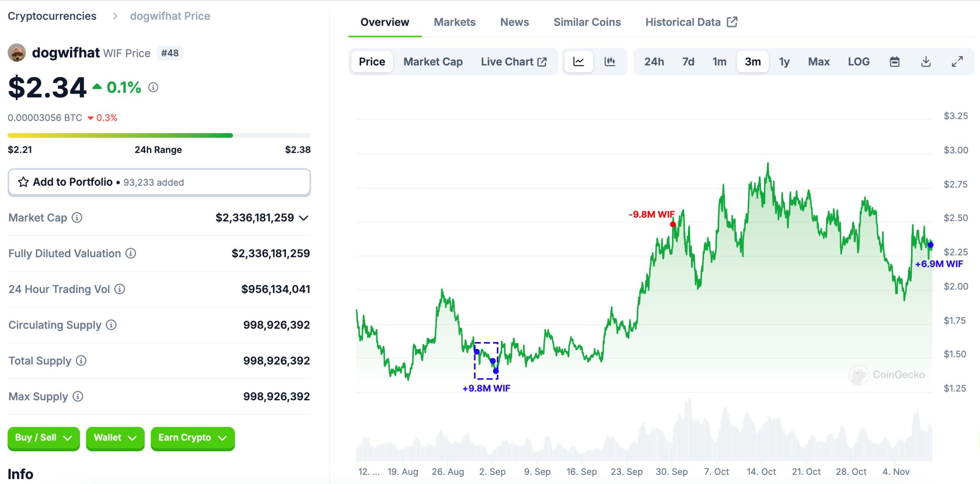Screen dimensions: 980x484
Task: Click the Market Cap info icon
Action: (77, 218)
